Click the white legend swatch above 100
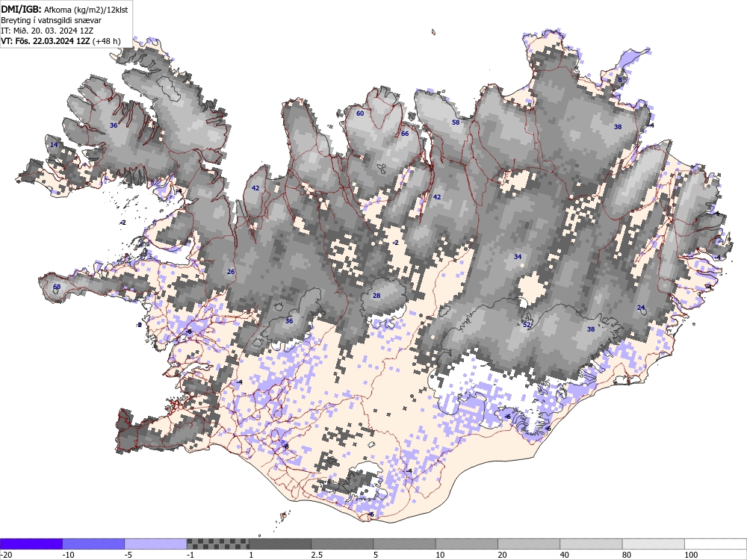 tap(716, 544)
